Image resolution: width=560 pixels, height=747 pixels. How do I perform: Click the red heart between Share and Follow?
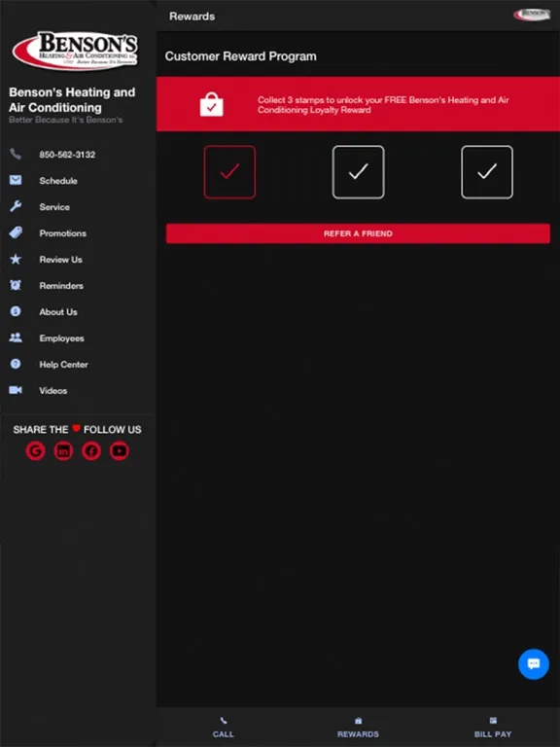[x=76, y=428]
